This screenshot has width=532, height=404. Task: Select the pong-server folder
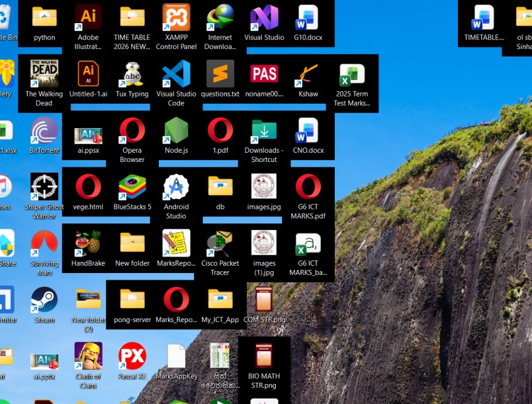click(x=132, y=299)
